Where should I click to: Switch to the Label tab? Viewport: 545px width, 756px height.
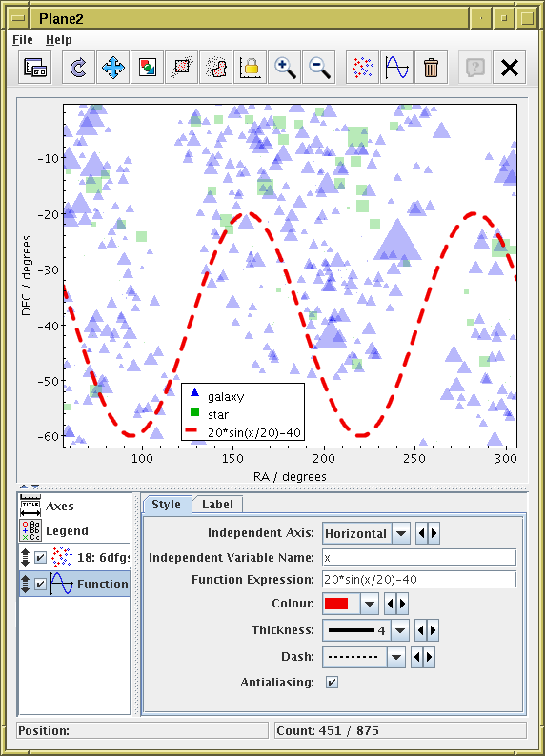coord(217,505)
